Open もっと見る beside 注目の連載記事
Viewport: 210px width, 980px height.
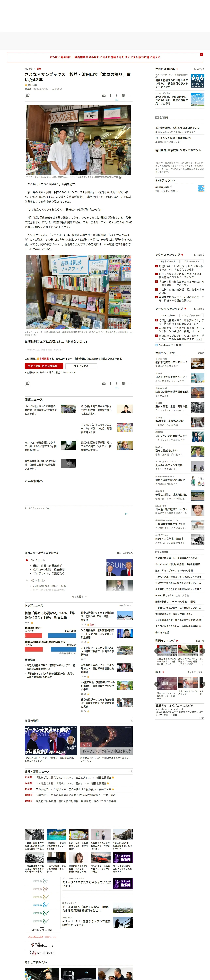click(x=199, y=69)
